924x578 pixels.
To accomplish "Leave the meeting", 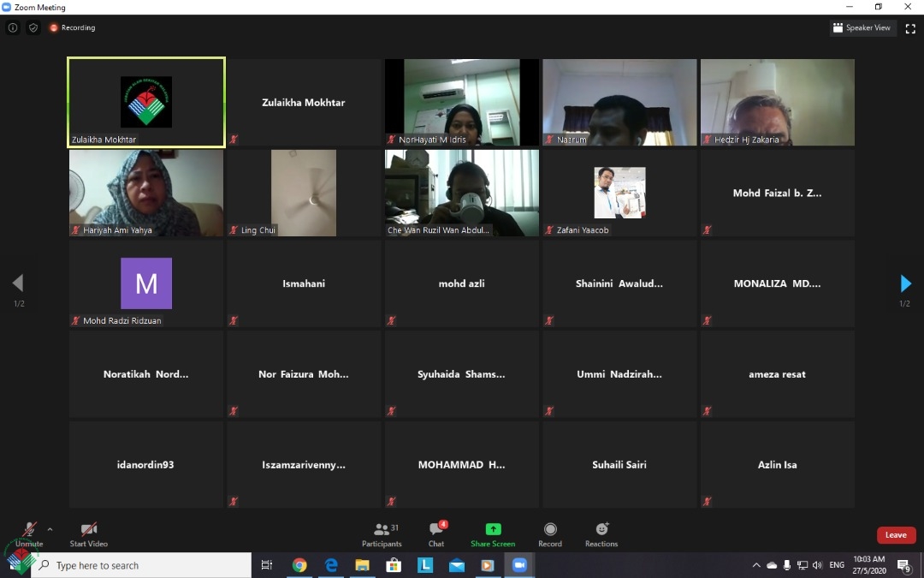I will [896, 535].
